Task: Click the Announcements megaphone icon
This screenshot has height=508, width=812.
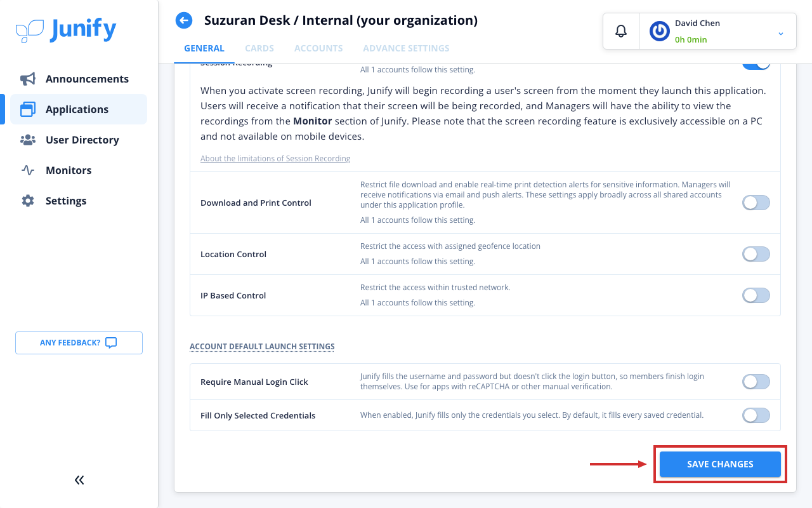Action: pos(28,79)
